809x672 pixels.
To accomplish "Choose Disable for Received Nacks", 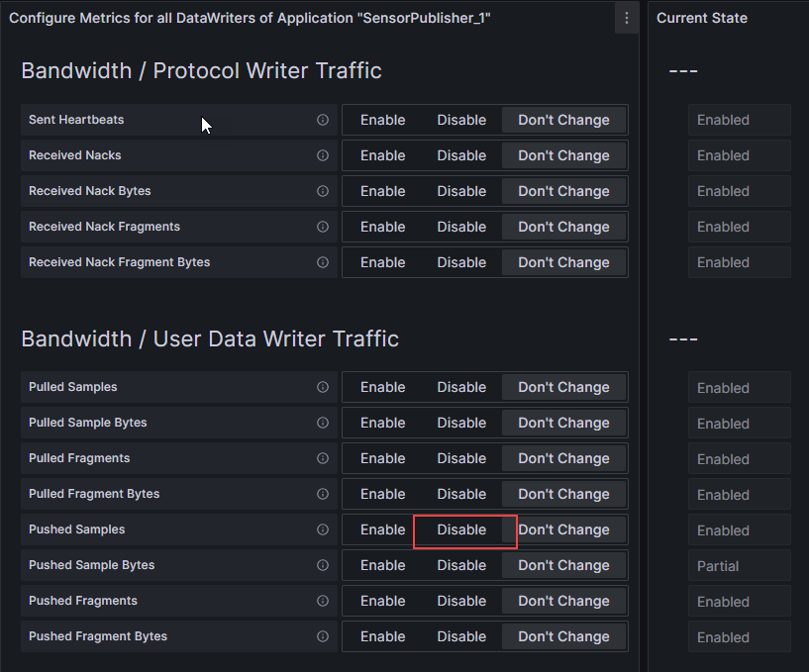I will tap(460, 155).
